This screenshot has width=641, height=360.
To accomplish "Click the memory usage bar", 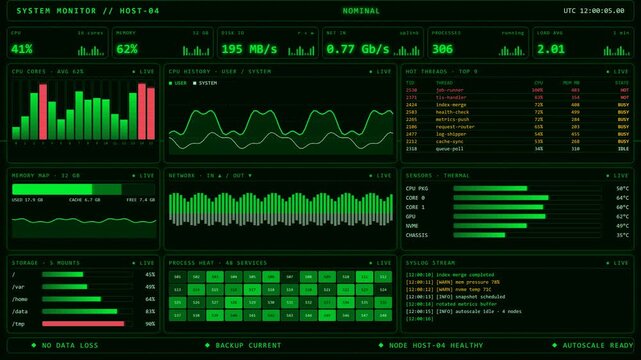I will (83, 189).
